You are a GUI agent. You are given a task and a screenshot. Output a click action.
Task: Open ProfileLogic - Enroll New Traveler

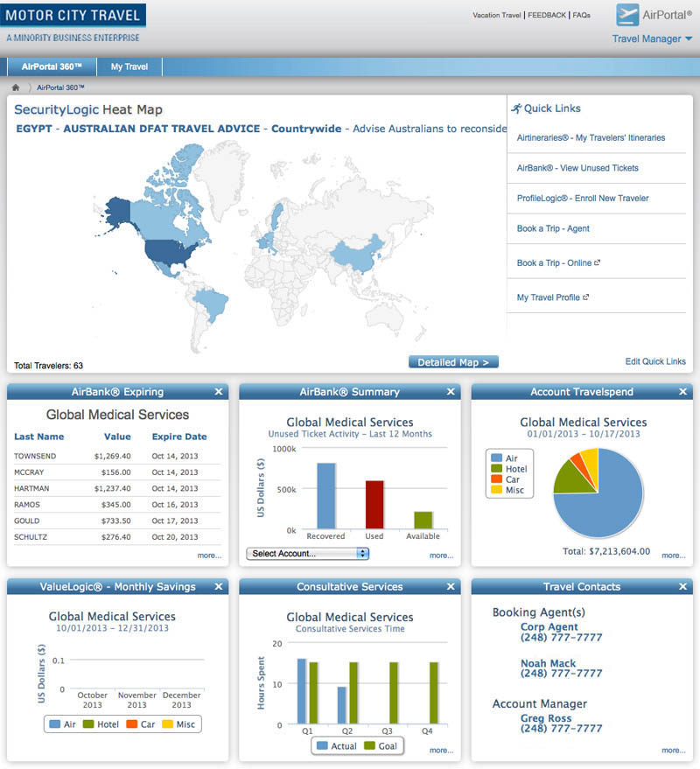[583, 198]
